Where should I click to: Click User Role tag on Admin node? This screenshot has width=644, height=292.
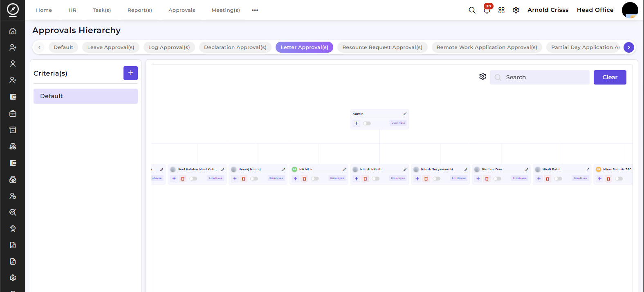click(x=398, y=123)
